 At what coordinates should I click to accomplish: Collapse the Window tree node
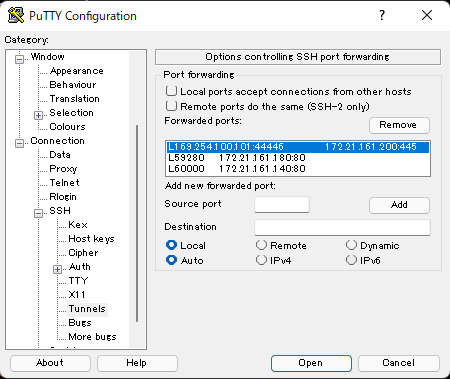pos(19,59)
